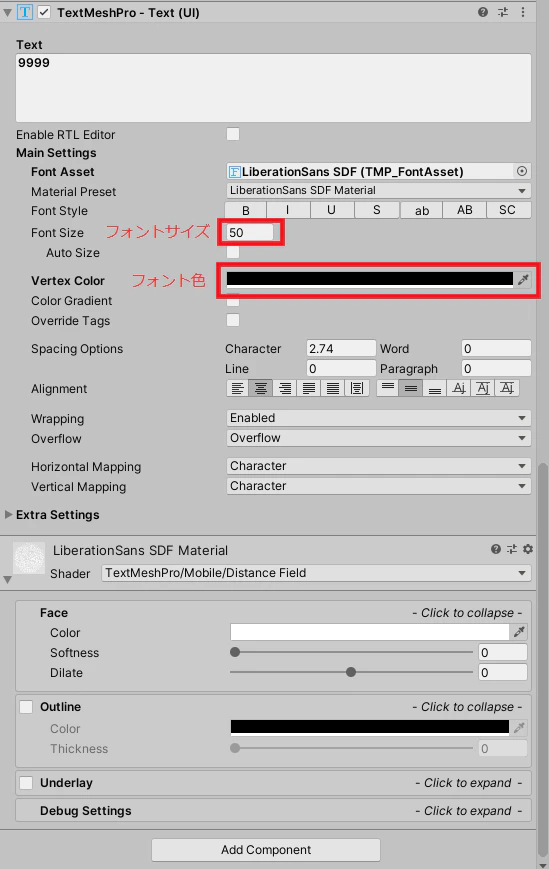Click Word spacing field
The height and width of the screenshot is (869, 549).
coord(496,349)
